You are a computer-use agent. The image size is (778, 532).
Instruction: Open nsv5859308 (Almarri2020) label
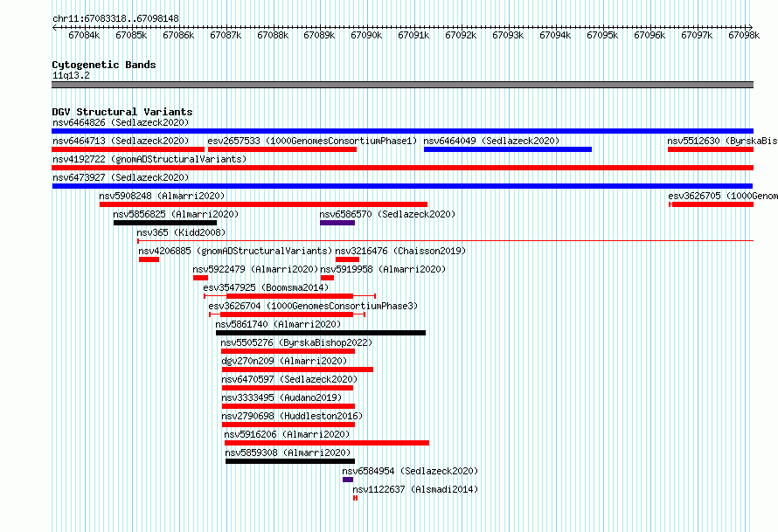pyautogui.click(x=288, y=453)
